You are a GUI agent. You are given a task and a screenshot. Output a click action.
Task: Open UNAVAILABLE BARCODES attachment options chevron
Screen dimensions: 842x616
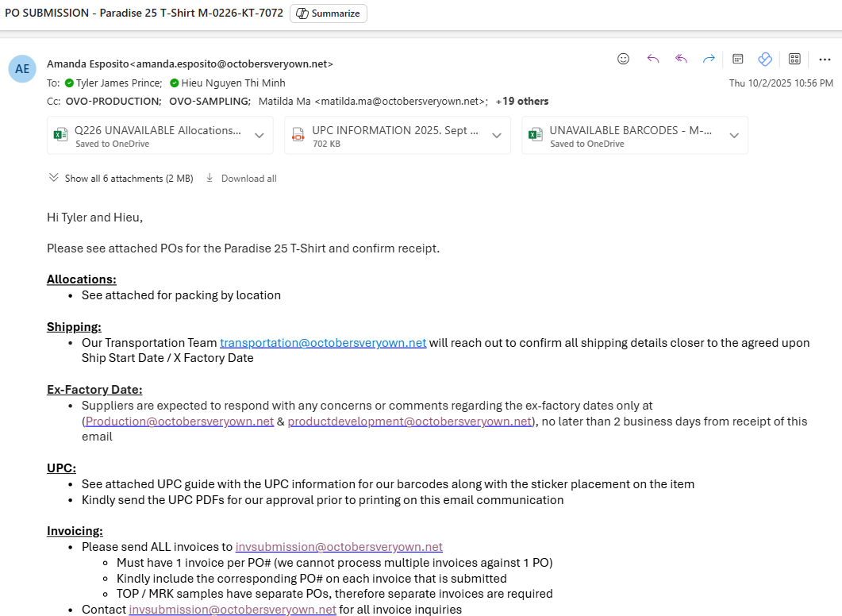[734, 136]
